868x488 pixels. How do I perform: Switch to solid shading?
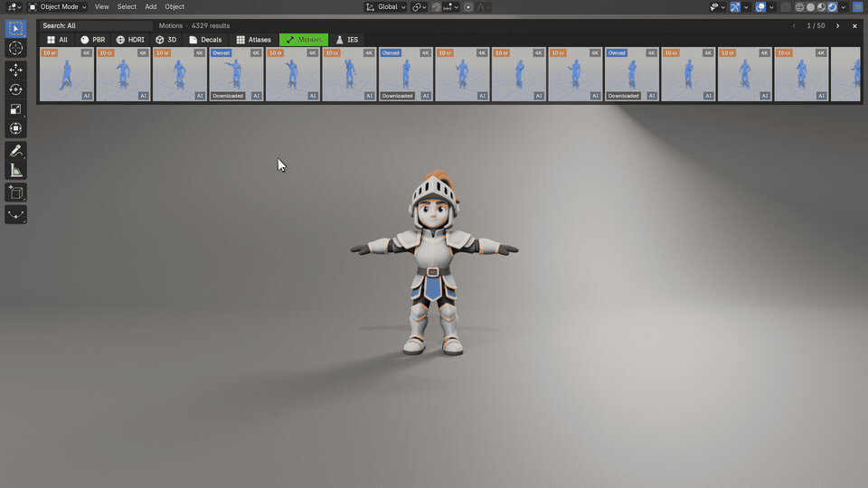tap(810, 6)
